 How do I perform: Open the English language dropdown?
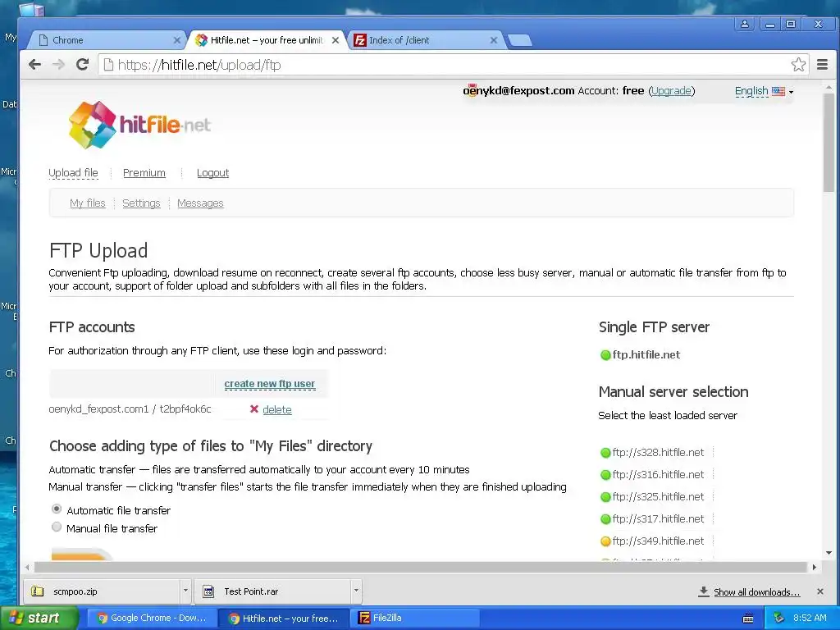(x=764, y=91)
